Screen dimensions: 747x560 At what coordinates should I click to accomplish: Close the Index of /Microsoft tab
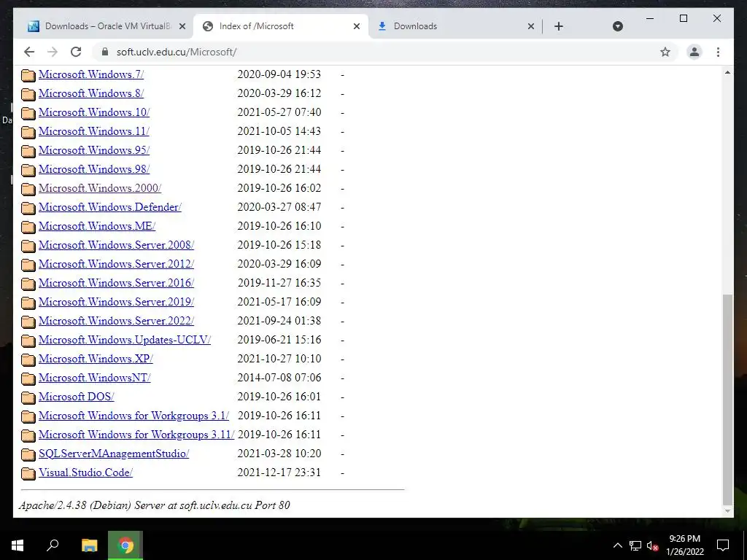click(356, 26)
